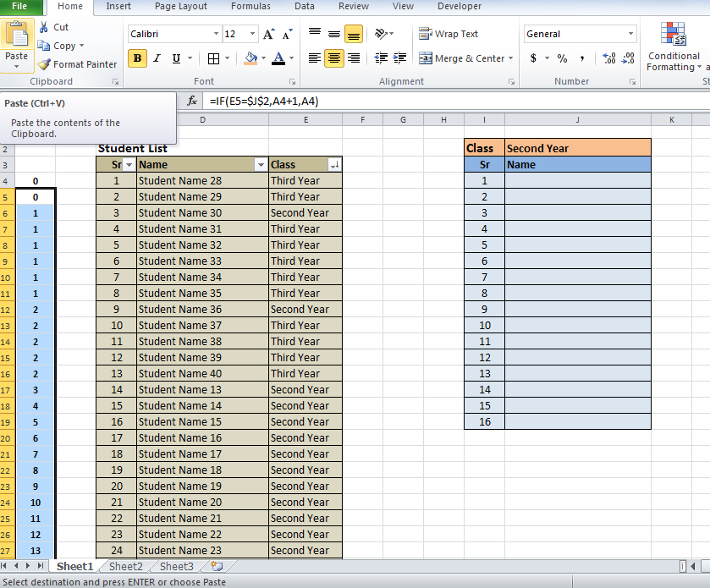Apply percent style from the Number group

pyautogui.click(x=564, y=58)
